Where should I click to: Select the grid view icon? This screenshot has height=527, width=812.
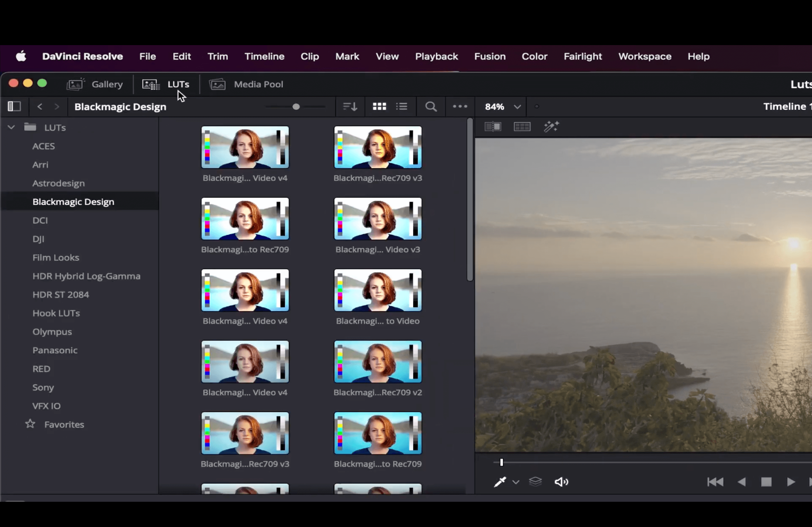coord(379,107)
